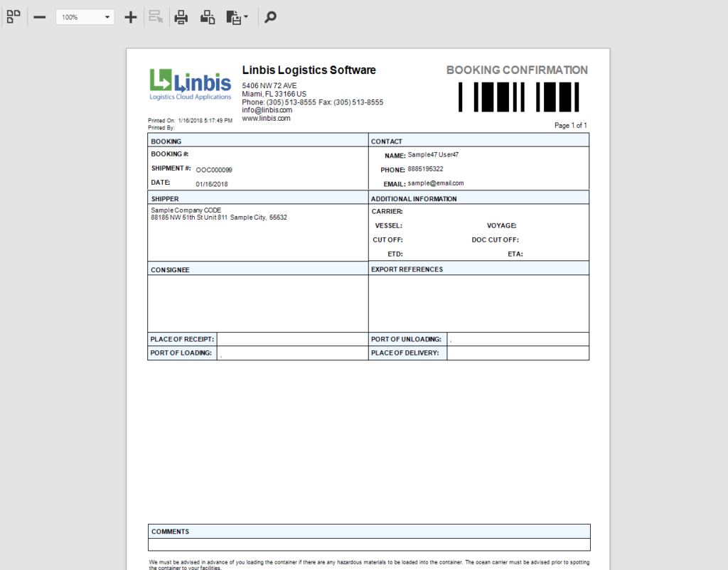Export the report to a file
The height and width of the screenshot is (570, 728).
[232, 16]
